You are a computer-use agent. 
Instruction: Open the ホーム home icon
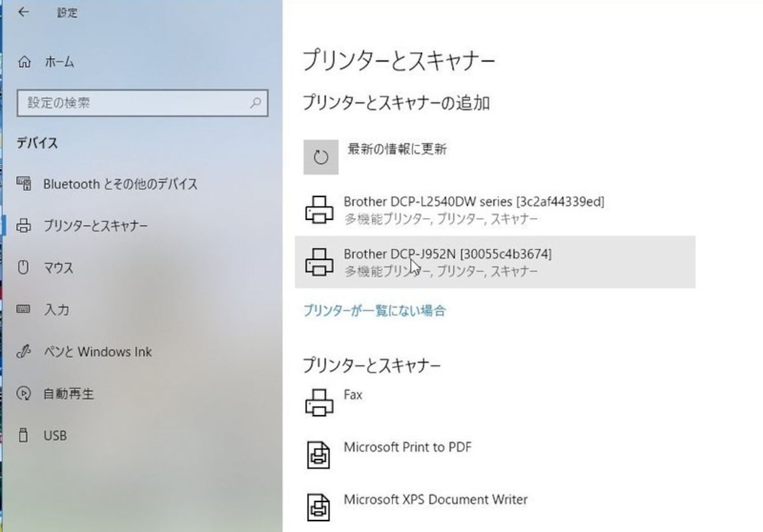pos(24,62)
